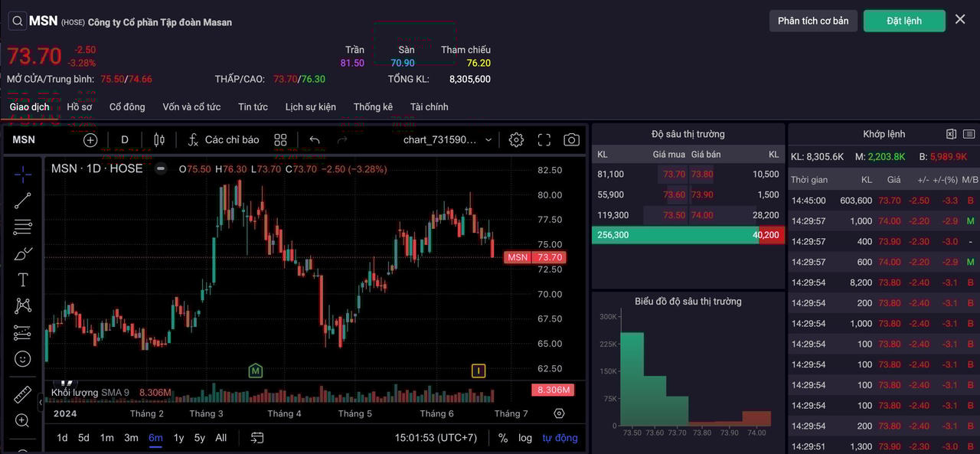Open the 'D' time interval dropdown

[x=125, y=140]
